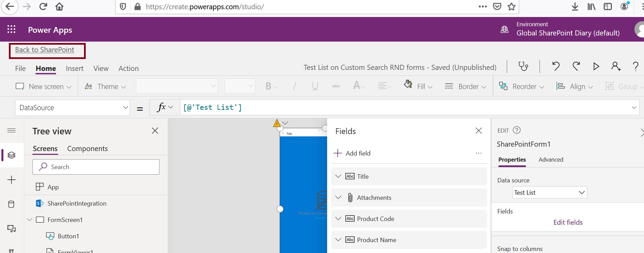The height and width of the screenshot is (253, 644).
Task: Open the font size dropdown
Action: click(x=240, y=86)
